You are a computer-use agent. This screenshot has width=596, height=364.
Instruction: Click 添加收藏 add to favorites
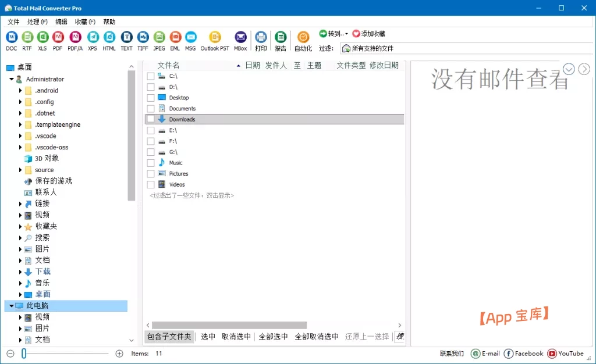(368, 34)
